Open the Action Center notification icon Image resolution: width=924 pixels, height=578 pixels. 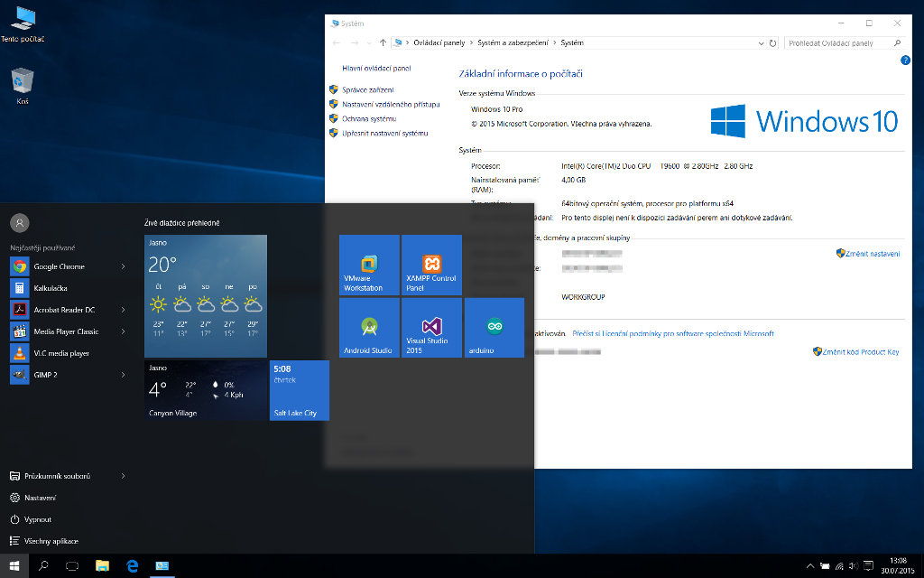[x=868, y=566]
